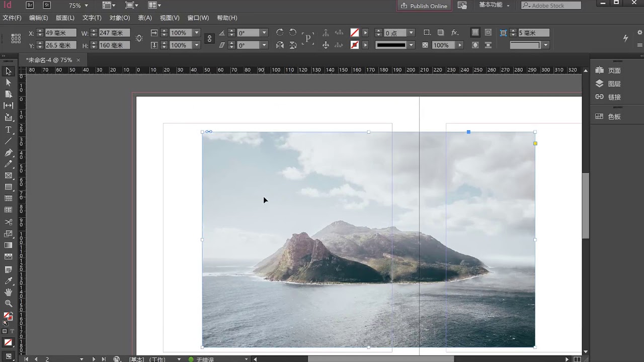644x362 pixels.
Task: Select the Direct Selection tool
Action: (x=8, y=82)
